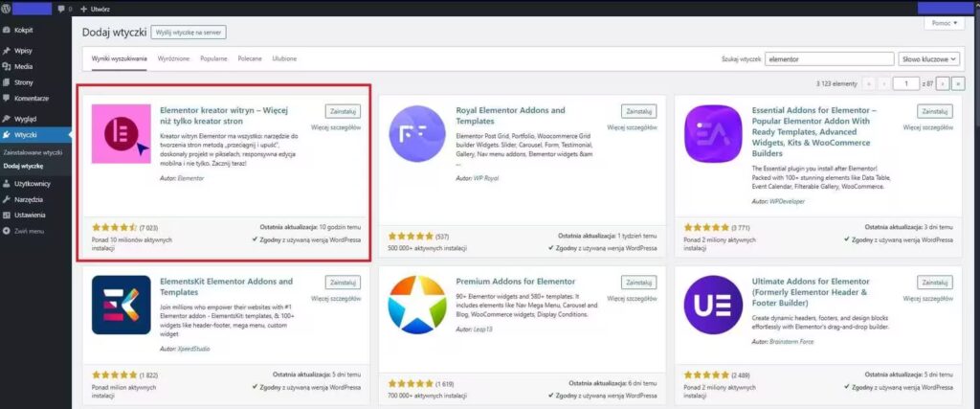
Task: Open Więcej szczegółów for Premium Addons
Action: 632,299
